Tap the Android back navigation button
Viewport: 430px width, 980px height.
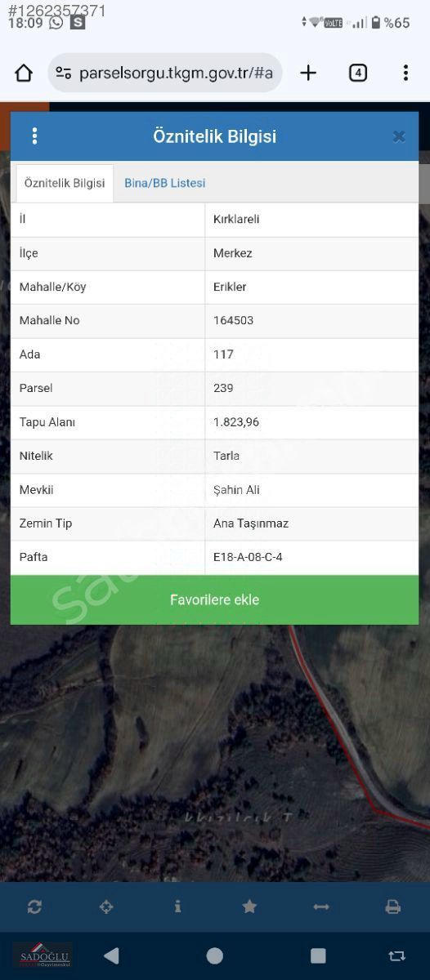[112, 955]
